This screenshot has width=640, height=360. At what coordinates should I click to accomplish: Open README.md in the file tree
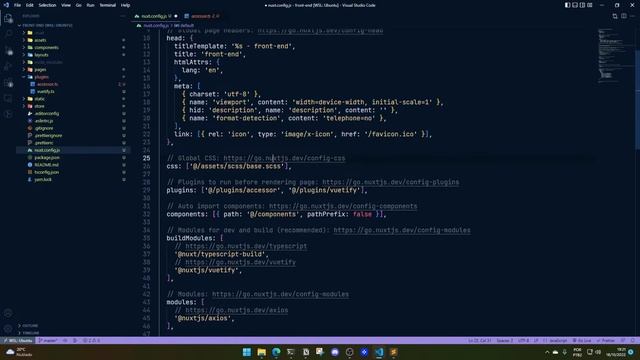point(47,165)
